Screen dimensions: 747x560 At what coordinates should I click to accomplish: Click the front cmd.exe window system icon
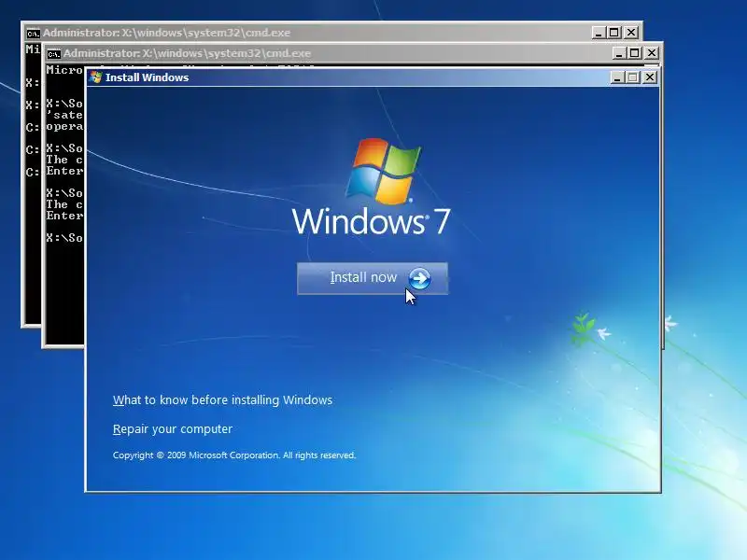click(x=54, y=53)
